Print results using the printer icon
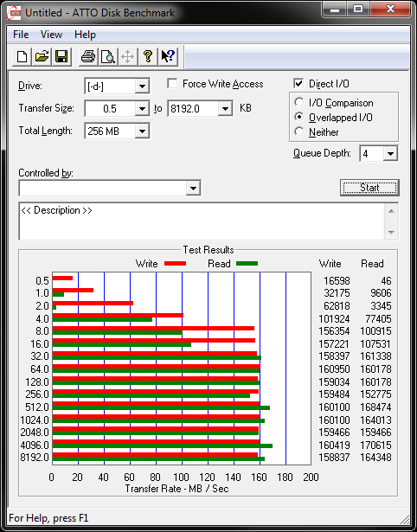Image resolution: width=417 pixels, height=532 pixels. point(88,56)
